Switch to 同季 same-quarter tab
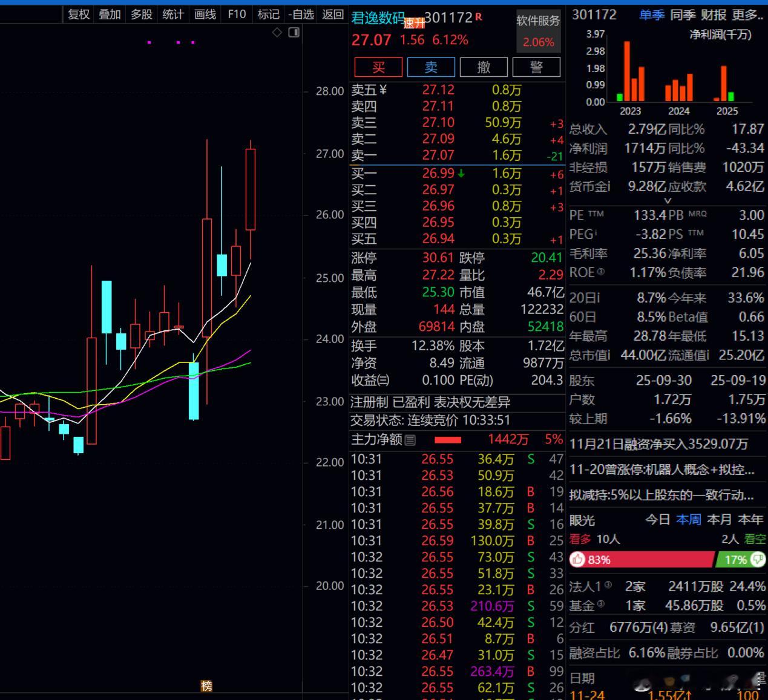 pos(683,15)
